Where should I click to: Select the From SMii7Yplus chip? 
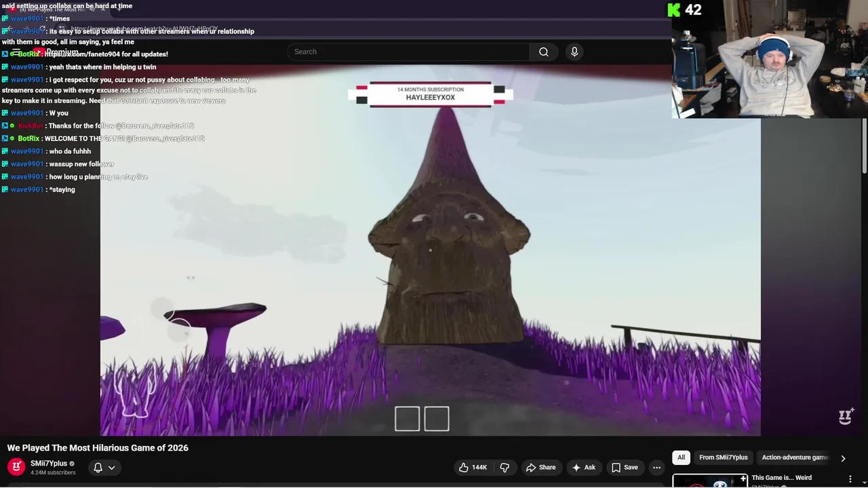(x=723, y=457)
